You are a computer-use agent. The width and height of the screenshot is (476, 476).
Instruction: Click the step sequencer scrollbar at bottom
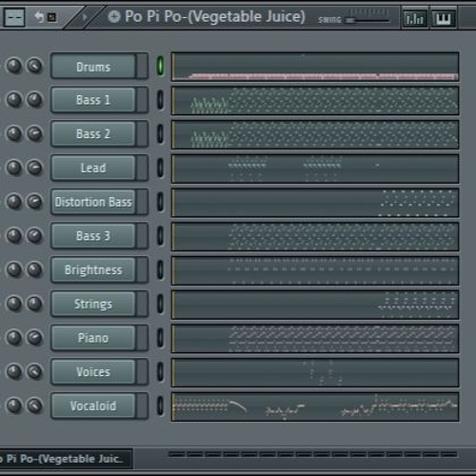313,454
